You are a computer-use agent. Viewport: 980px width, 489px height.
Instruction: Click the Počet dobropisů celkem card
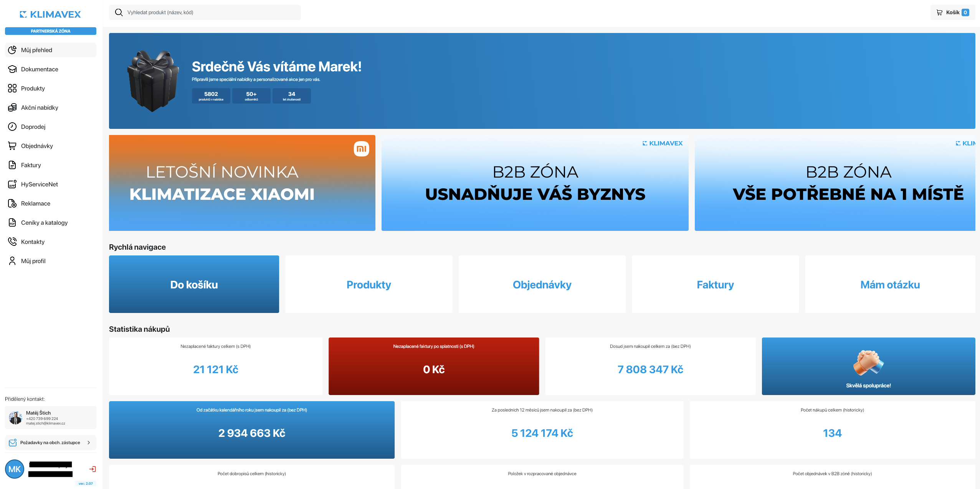(x=252, y=477)
